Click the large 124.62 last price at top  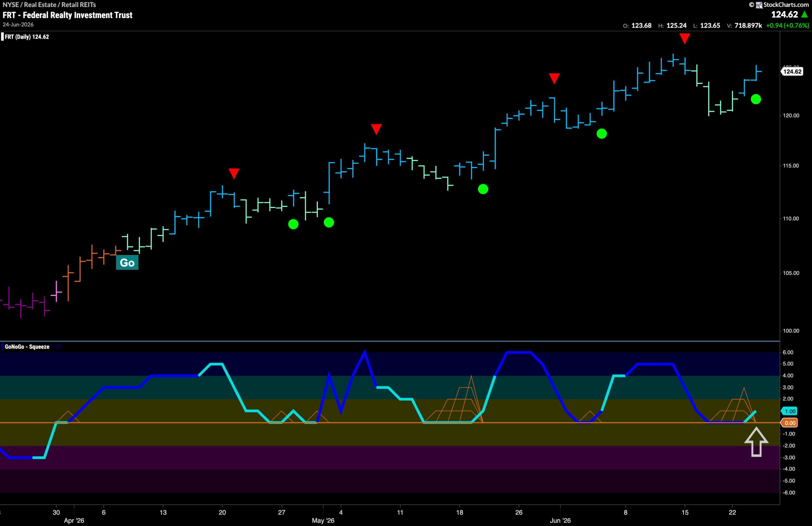784,14
